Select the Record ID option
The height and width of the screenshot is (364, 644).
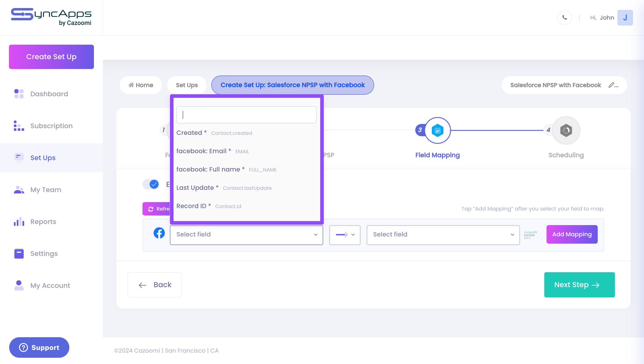click(x=247, y=206)
